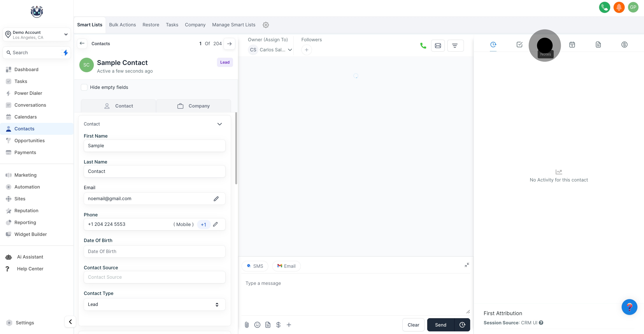This screenshot has width=644, height=334.
Task: Open the emoji picker icon
Action: 257,325
